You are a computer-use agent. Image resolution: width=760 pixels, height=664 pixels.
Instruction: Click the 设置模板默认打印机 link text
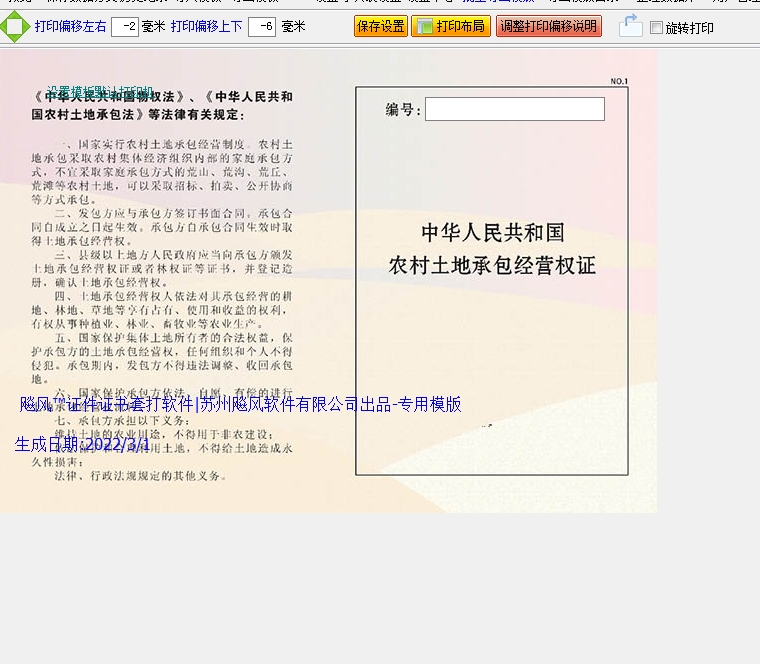(100, 91)
